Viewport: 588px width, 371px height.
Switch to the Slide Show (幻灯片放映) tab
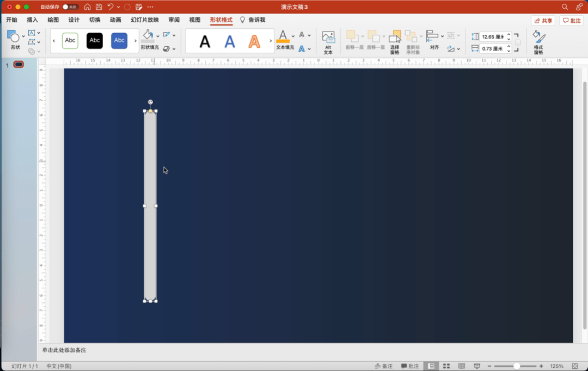tap(145, 20)
